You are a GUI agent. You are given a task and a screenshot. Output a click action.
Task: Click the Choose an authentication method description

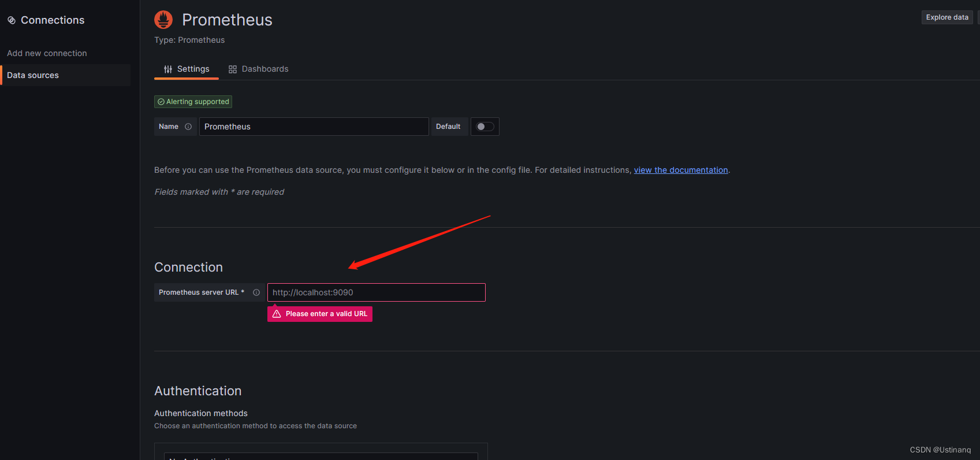pyautogui.click(x=255, y=426)
